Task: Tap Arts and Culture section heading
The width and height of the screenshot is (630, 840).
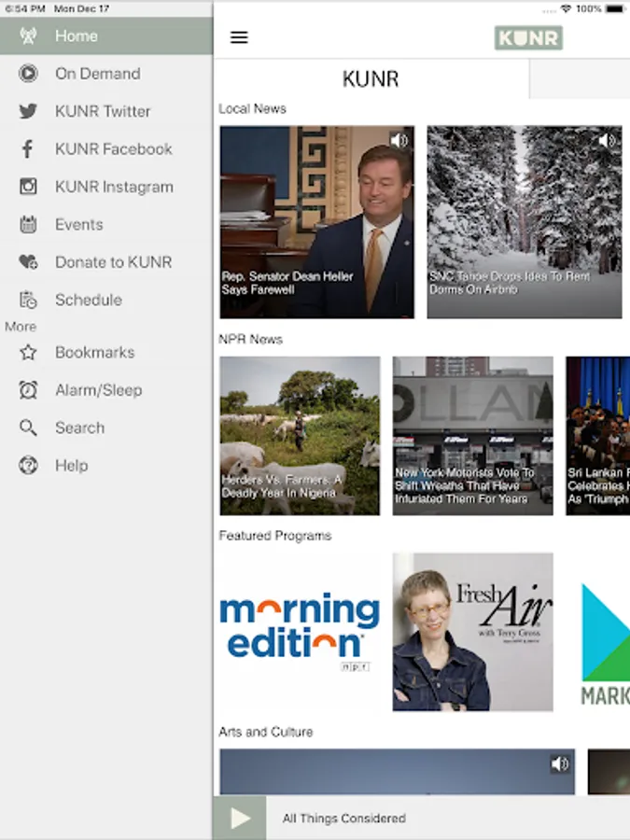Action: (266, 732)
